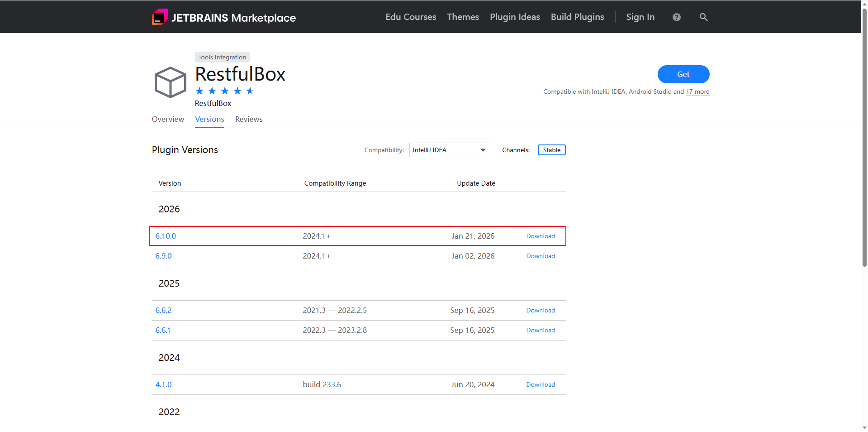
Task: Click the 2022 year group heading
Action: pos(169,412)
